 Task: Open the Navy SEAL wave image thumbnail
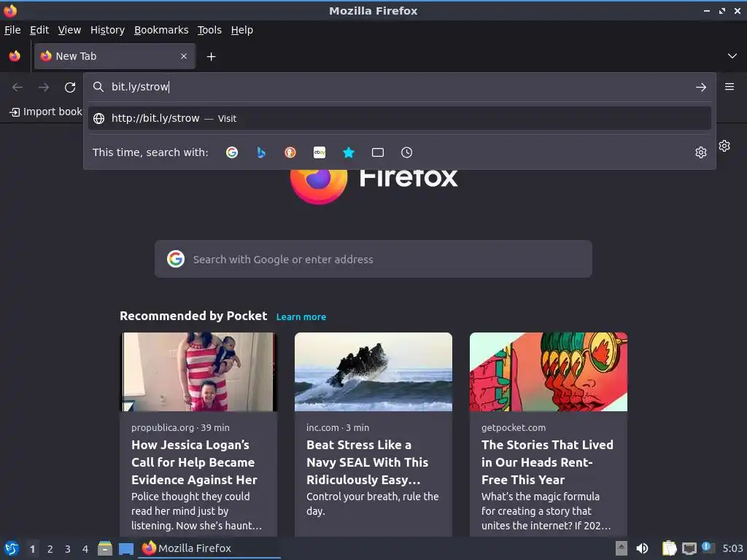click(373, 371)
